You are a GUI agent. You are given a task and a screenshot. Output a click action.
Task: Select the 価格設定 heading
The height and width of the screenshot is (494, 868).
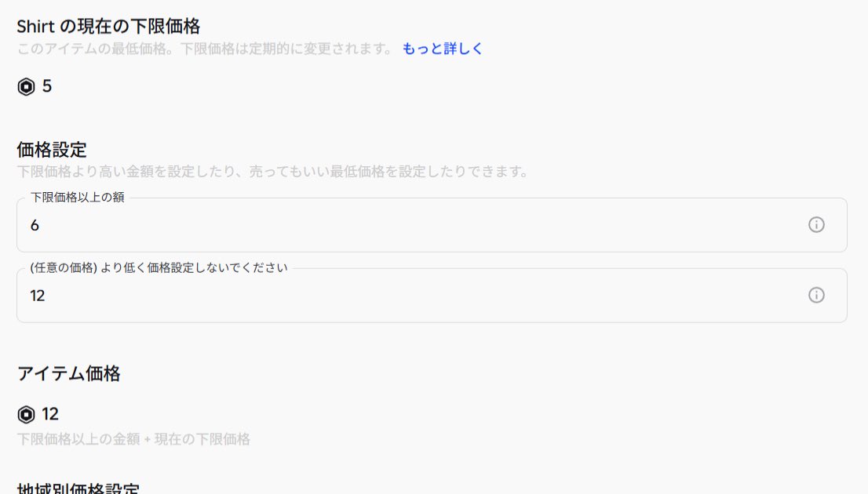click(x=52, y=149)
